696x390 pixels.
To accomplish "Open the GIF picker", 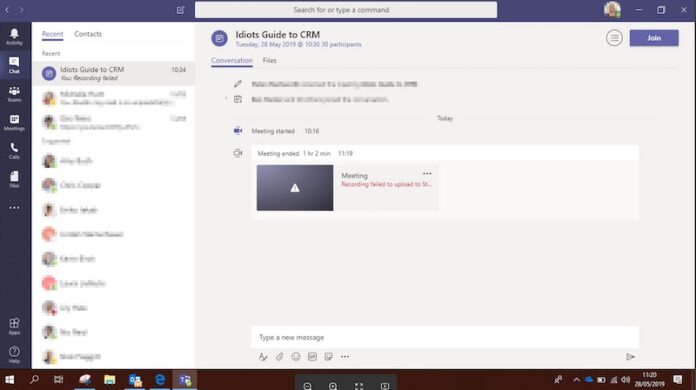I will (x=312, y=357).
